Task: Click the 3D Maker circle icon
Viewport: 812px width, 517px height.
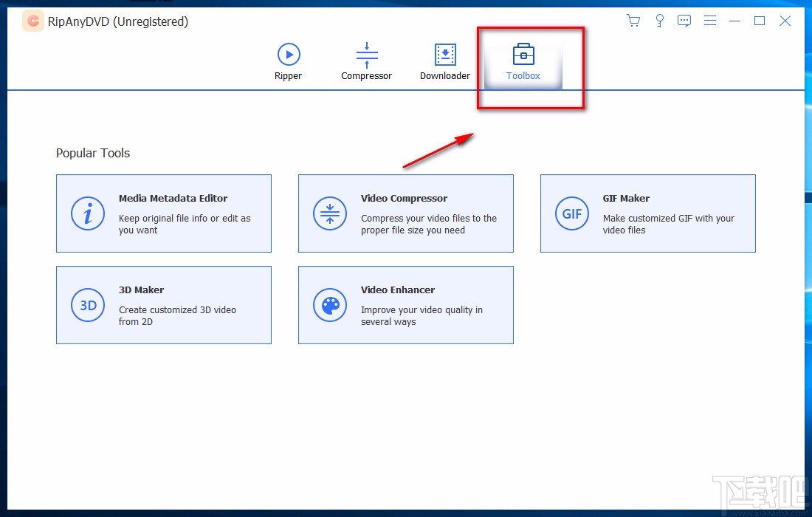Action: click(x=88, y=305)
